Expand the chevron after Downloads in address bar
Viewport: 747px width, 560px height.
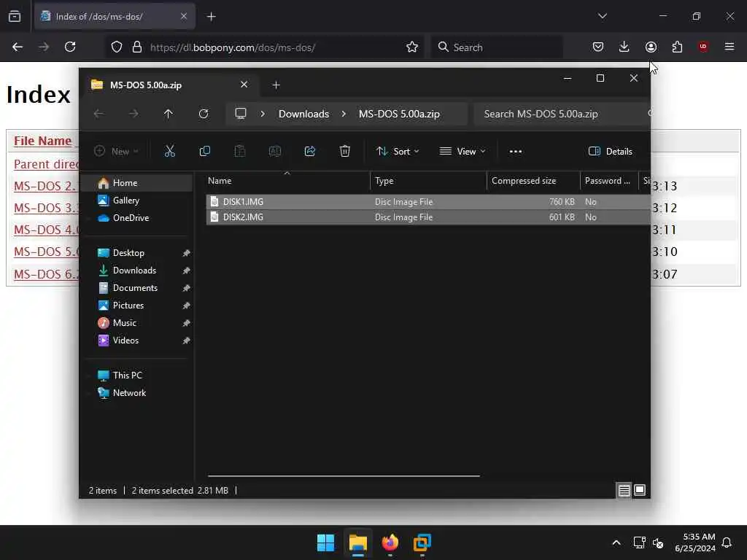point(344,114)
